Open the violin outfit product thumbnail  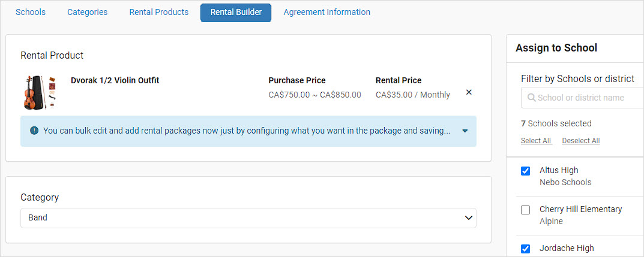coord(40,92)
